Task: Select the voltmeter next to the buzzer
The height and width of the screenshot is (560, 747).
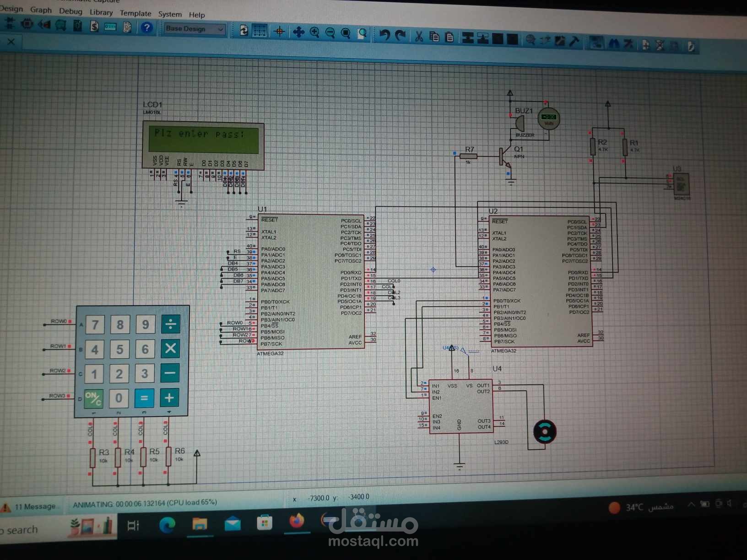Action: [x=548, y=118]
